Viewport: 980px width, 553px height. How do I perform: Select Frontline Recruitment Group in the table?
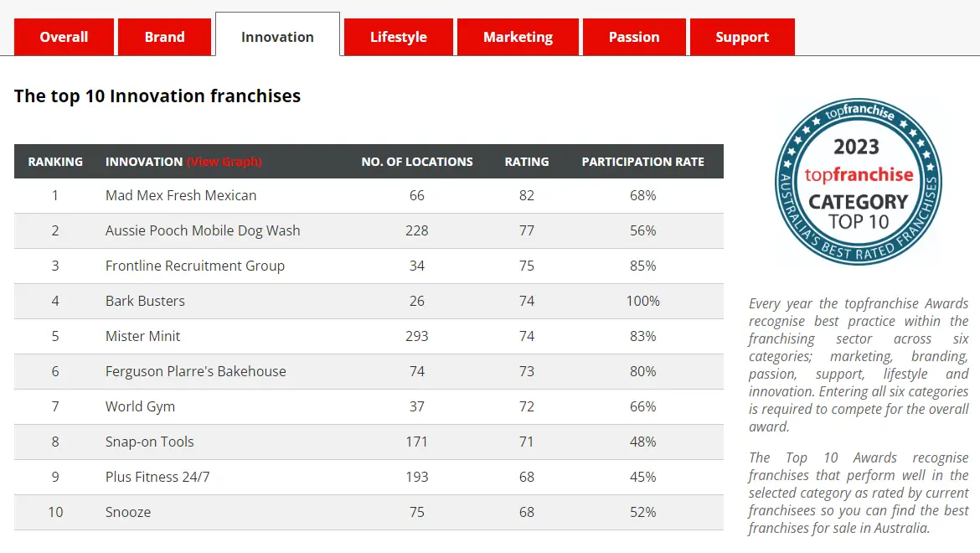(194, 266)
